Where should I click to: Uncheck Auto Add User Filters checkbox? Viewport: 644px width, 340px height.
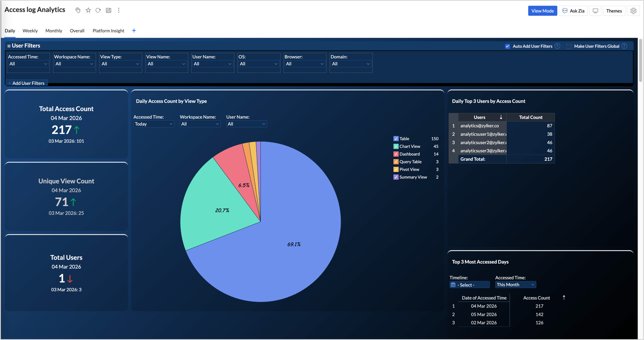tap(507, 46)
